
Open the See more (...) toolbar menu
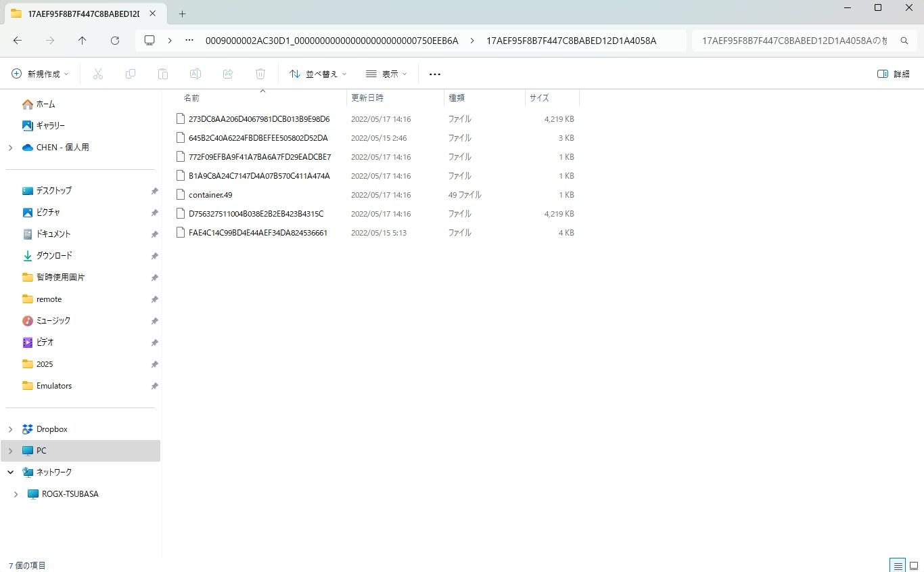point(435,74)
